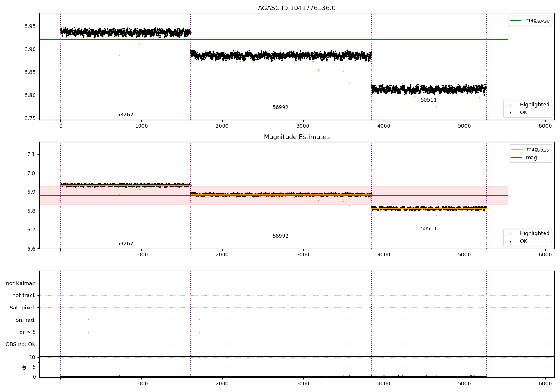Click the 58267 obsid label in top plot
The width and height of the screenshot is (560, 392).
(x=125, y=115)
